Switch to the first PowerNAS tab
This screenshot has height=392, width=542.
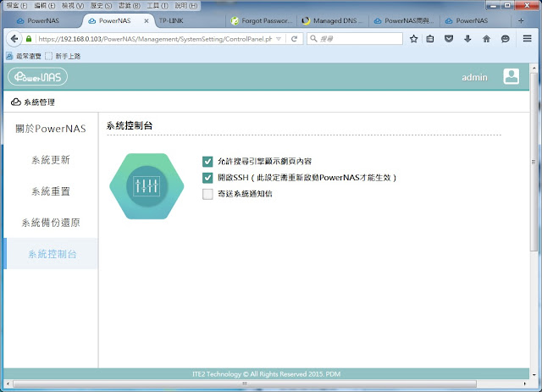coord(43,20)
